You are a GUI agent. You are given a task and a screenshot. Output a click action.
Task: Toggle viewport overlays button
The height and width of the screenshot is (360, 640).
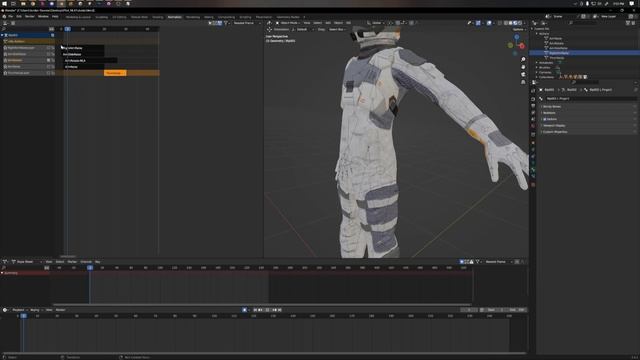489,23
